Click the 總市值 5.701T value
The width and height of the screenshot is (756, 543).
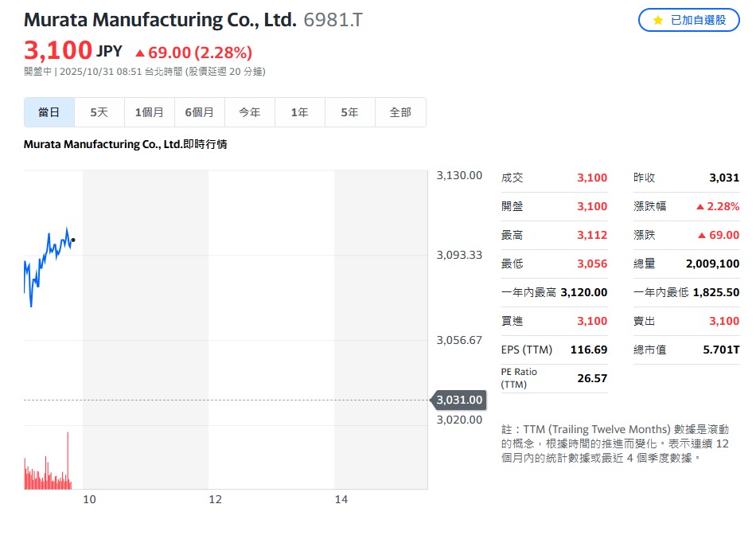tap(724, 350)
